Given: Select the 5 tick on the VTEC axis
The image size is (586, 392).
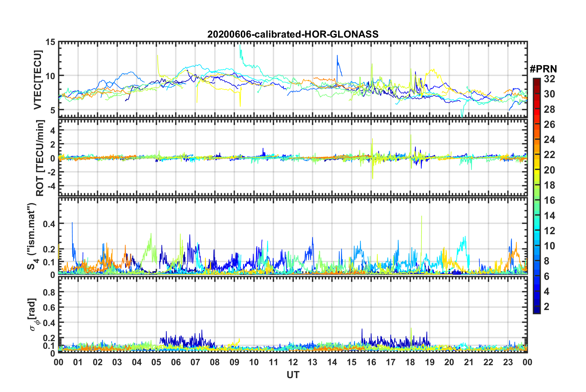Looking at the screenshot, I should click(x=53, y=110).
